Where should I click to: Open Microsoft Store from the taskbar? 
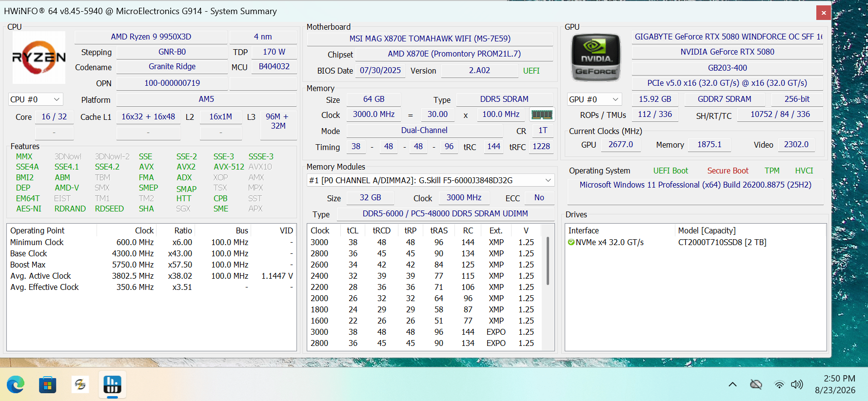pos(48,385)
